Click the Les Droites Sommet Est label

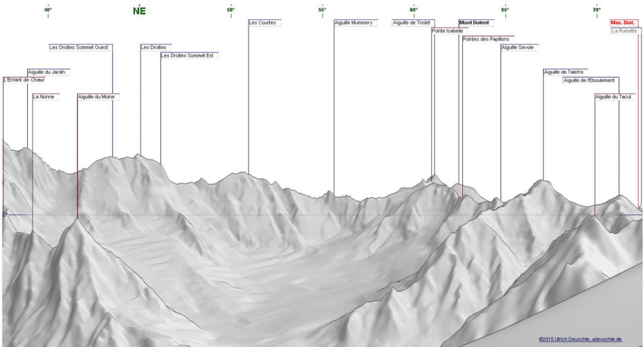point(187,56)
